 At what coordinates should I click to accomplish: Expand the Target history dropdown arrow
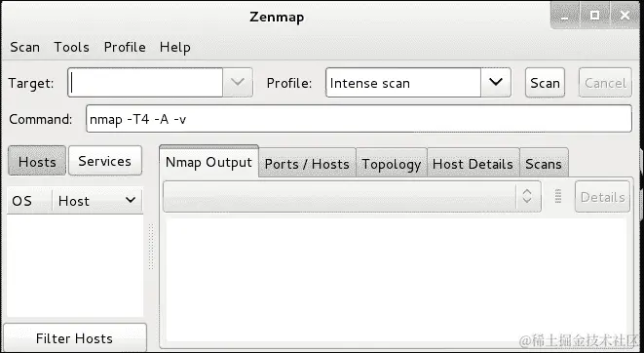pyautogui.click(x=238, y=83)
